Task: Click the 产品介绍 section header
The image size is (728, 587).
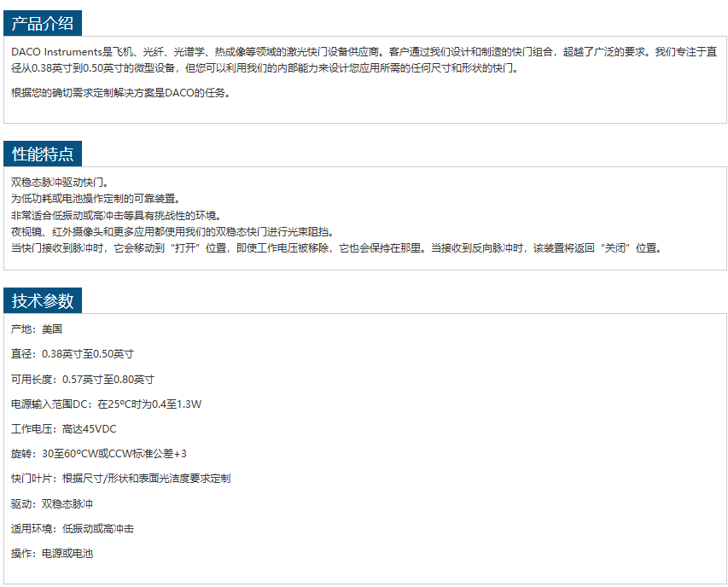Action: (43, 23)
